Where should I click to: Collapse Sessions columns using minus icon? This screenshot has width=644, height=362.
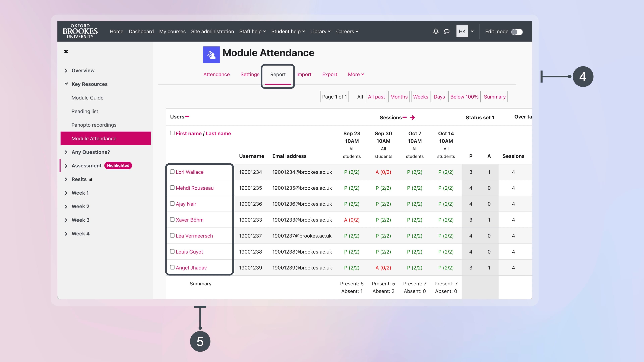point(405,117)
